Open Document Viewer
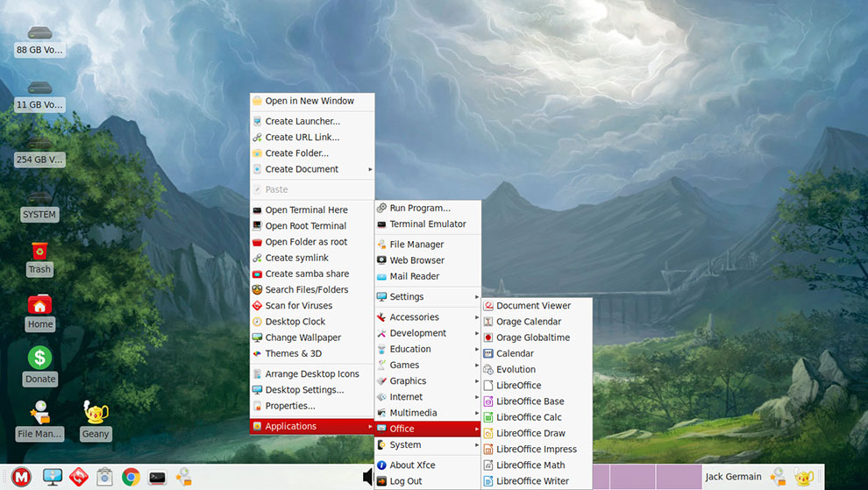This screenshot has height=490, width=868. tap(537, 305)
